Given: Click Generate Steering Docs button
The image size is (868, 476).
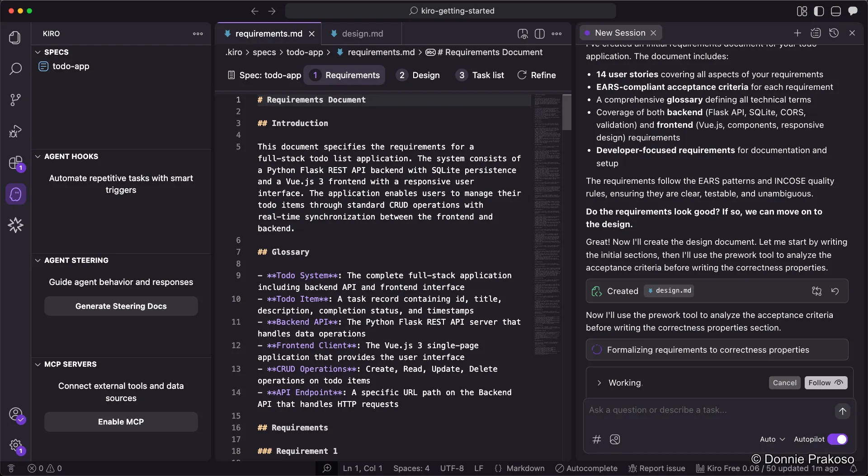Looking at the screenshot, I should pyautogui.click(x=121, y=306).
